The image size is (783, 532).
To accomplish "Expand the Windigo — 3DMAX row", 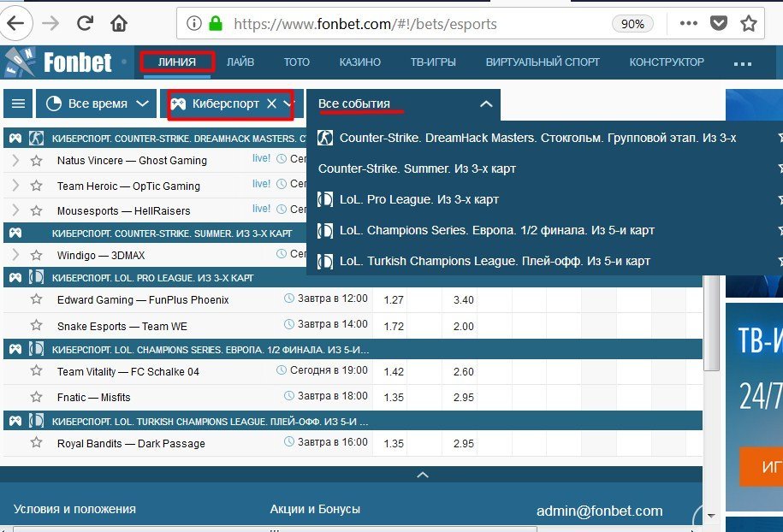I will pos(15,255).
